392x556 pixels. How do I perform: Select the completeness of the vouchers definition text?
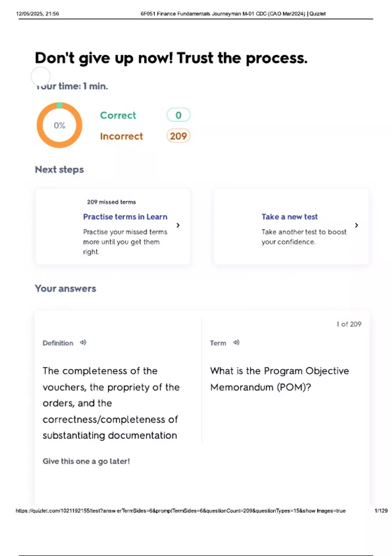pos(111,403)
